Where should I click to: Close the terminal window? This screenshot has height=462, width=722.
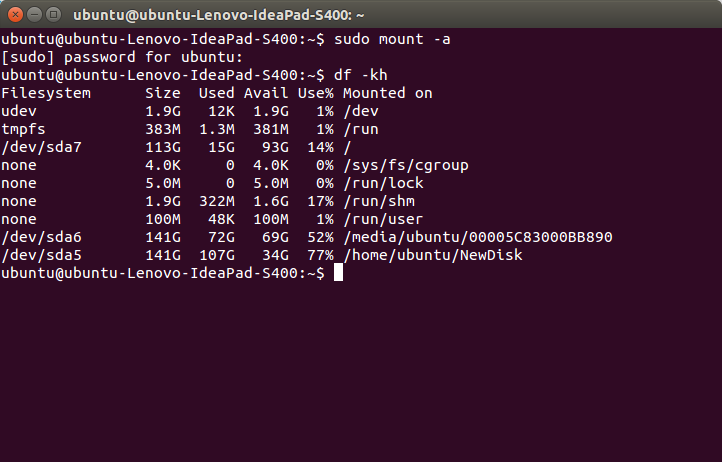coord(15,14)
